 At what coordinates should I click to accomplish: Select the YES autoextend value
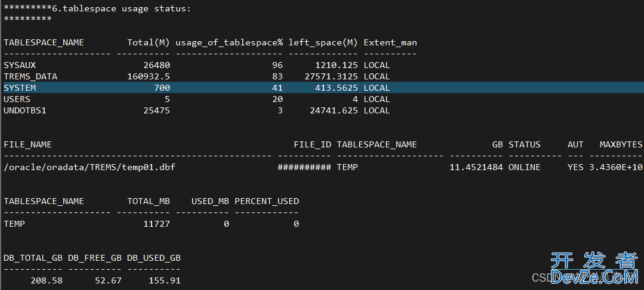[x=575, y=167]
